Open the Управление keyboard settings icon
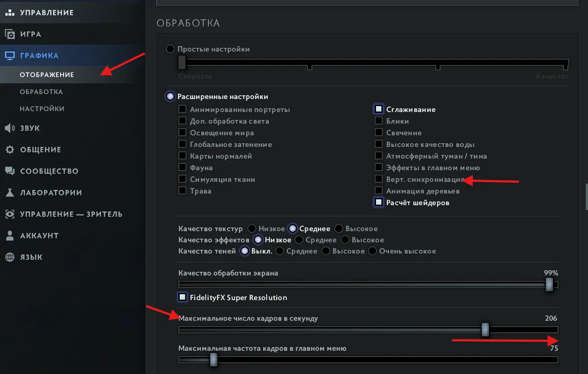This screenshot has width=588, height=374. point(10,12)
